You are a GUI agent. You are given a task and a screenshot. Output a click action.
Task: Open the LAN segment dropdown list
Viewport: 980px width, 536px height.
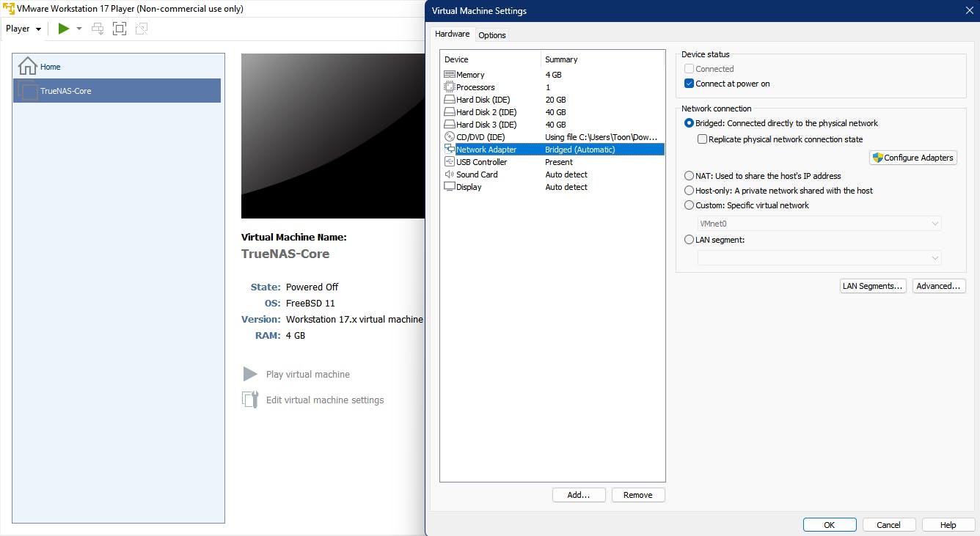point(819,258)
